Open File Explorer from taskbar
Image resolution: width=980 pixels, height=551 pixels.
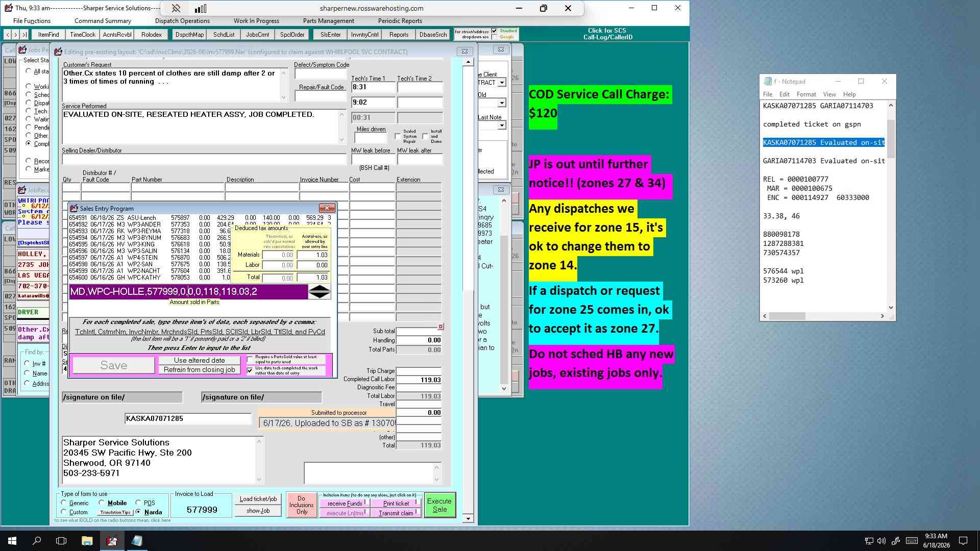tap(87, 541)
